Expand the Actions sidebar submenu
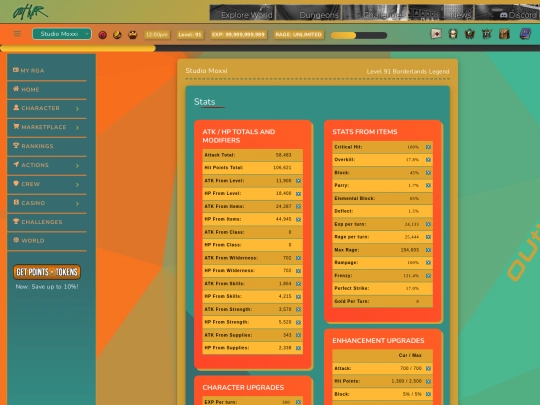The height and width of the screenshot is (405, 540). [77, 166]
